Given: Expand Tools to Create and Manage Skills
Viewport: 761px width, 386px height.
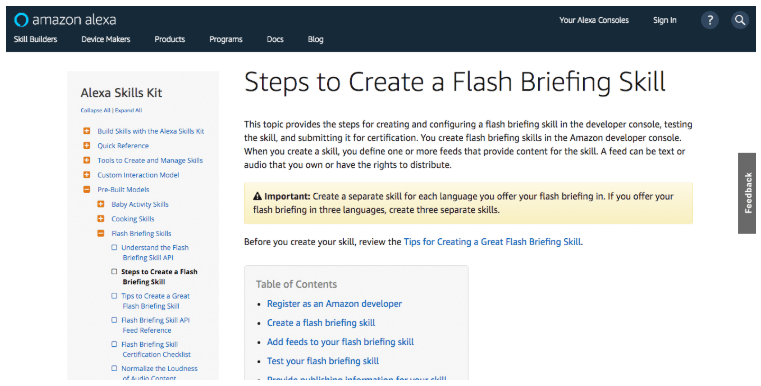Looking at the screenshot, I should tap(86, 160).
